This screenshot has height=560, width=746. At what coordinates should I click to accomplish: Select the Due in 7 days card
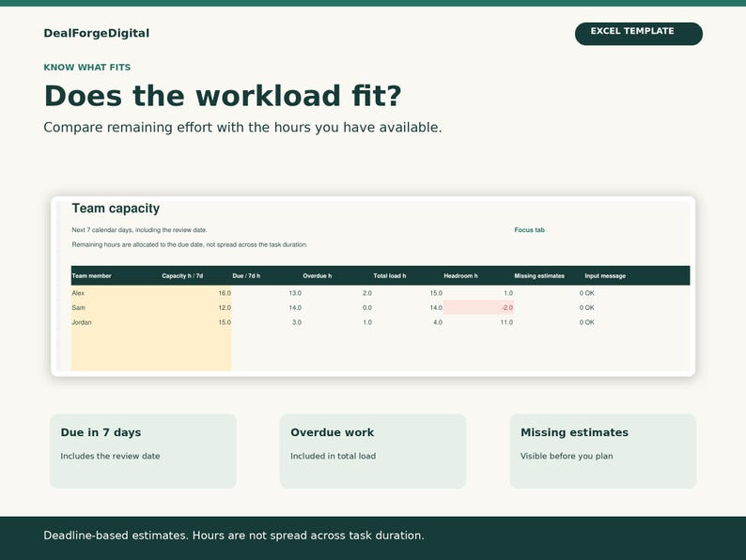click(x=143, y=451)
